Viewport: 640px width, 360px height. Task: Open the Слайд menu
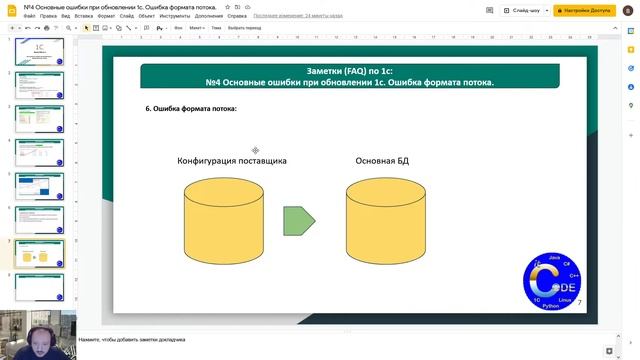coord(127,16)
